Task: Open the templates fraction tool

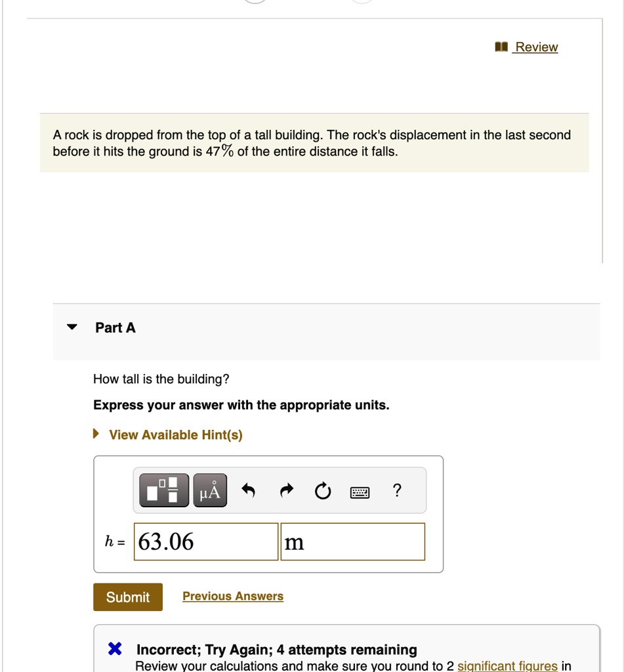Action: tap(164, 490)
